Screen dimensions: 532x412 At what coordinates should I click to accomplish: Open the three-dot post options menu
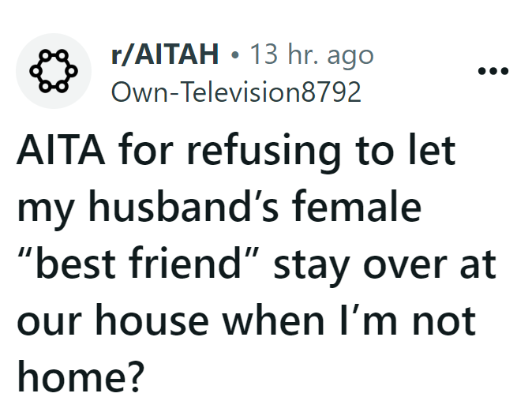point(494,70)
